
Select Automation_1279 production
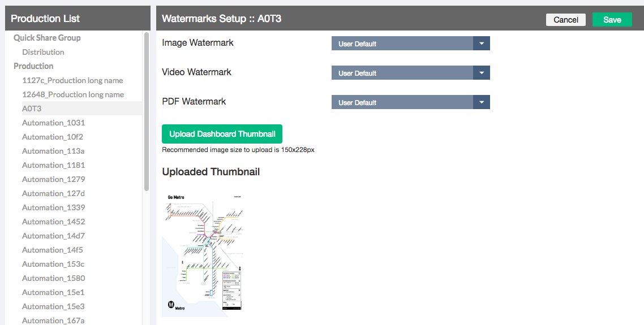(53, 179)
